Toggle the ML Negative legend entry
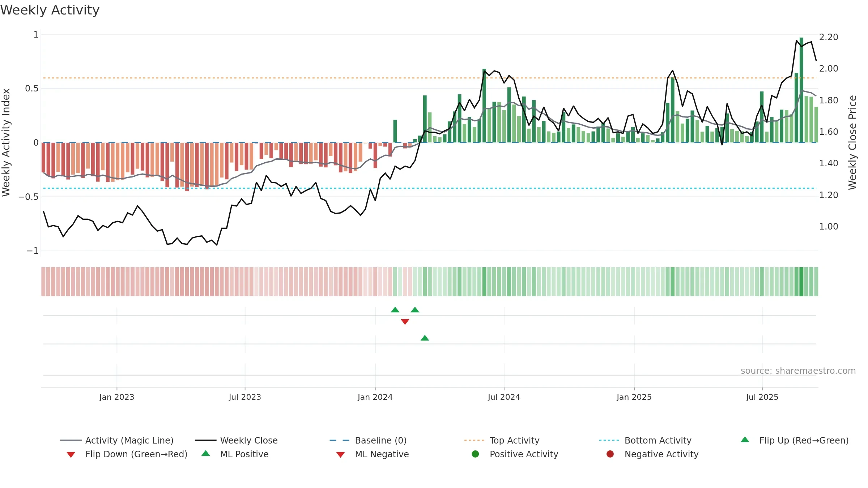868x488 pixels. coord(373,454)
